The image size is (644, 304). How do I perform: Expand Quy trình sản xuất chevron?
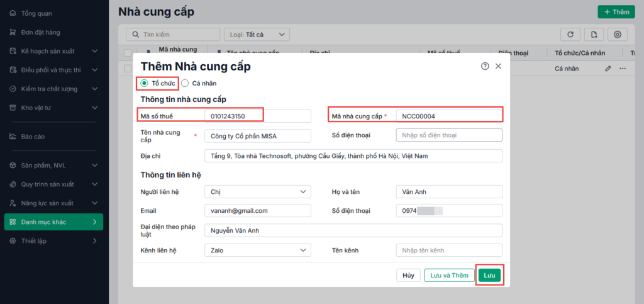pos(95,184)
